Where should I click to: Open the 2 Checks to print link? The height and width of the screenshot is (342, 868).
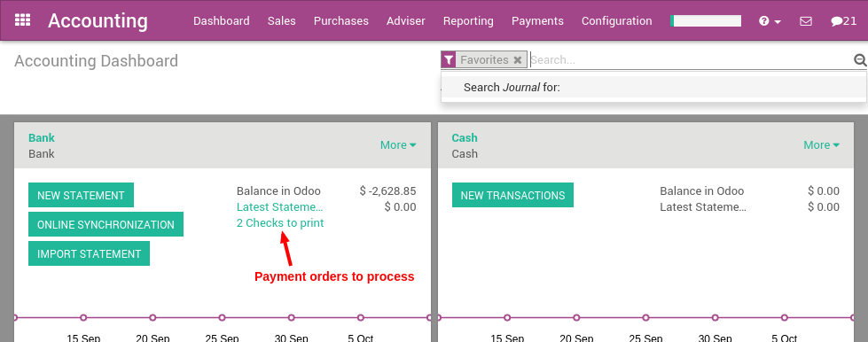[280, 223]
